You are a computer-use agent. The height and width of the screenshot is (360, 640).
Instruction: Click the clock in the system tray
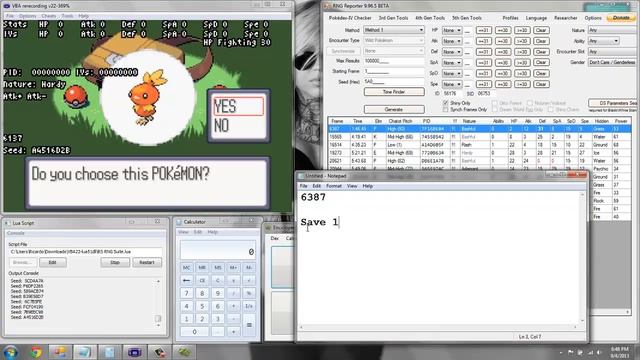pos(620,352)
